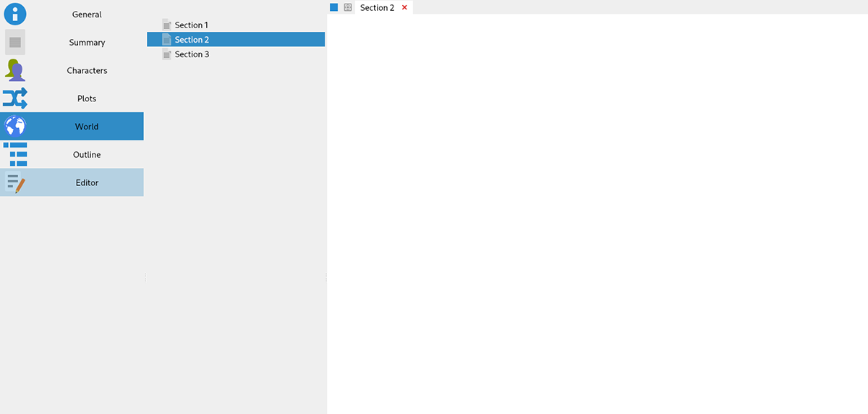Click the document icon next to Section 2
The width and height of the screenshot is (868, 414).
click(167, 39)
